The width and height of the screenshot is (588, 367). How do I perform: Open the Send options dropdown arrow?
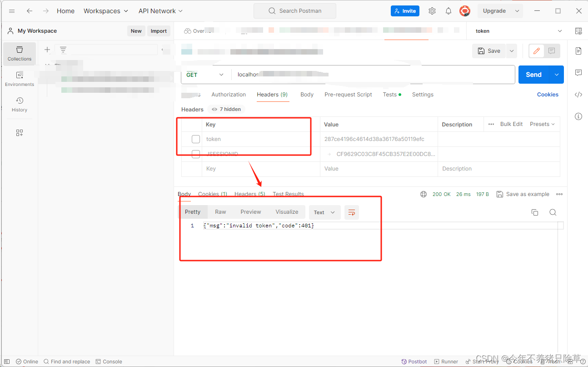[557, 75]
